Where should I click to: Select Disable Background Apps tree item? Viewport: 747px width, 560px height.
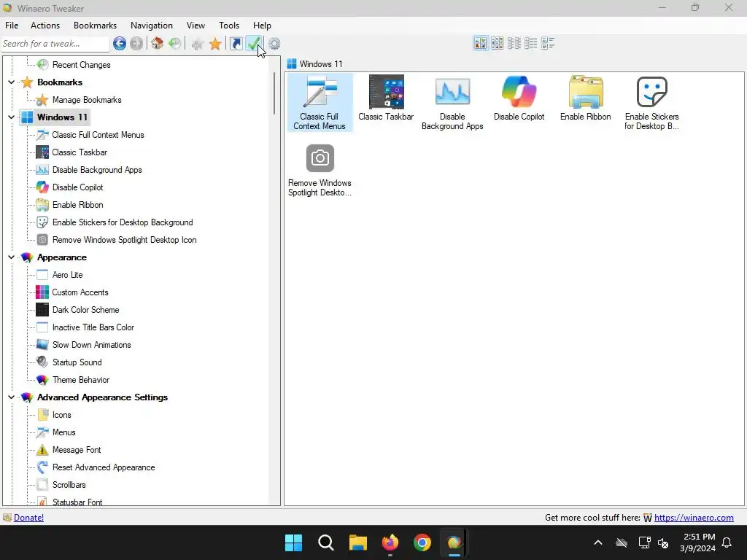coord(97,170)
